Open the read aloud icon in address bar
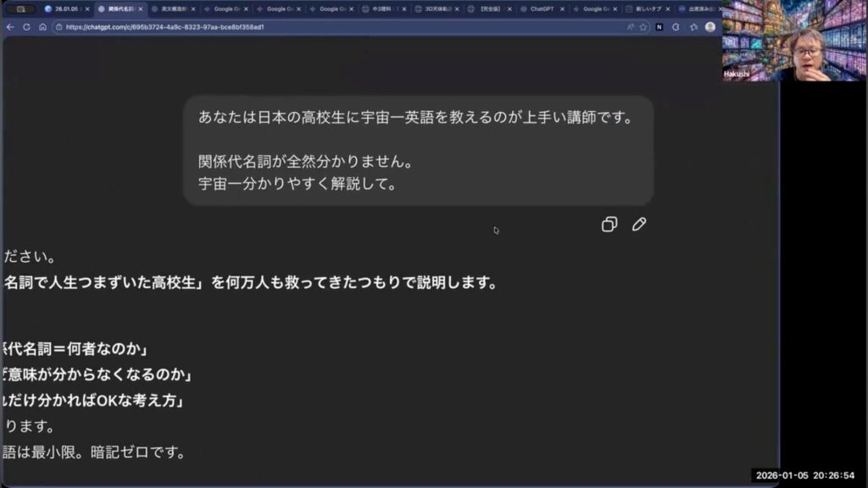The width and height of the screenshot is (868, 488). tap(630, 27)
